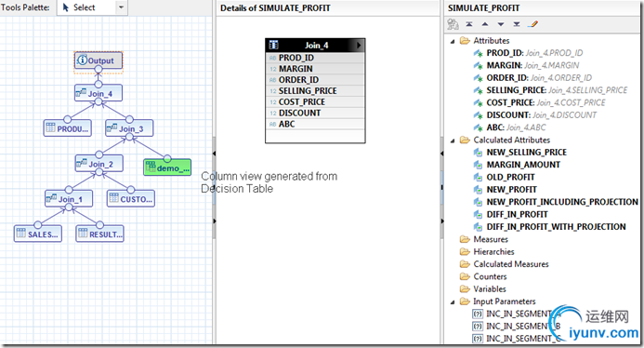Click the move-to-bottom arrow toolbar icon
Screen dimensions: 644x348
coord(517,24)
